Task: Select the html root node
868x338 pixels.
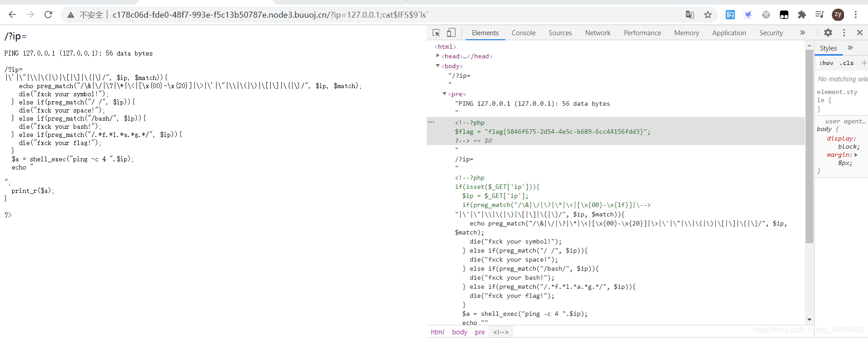Action: point(445,47)
